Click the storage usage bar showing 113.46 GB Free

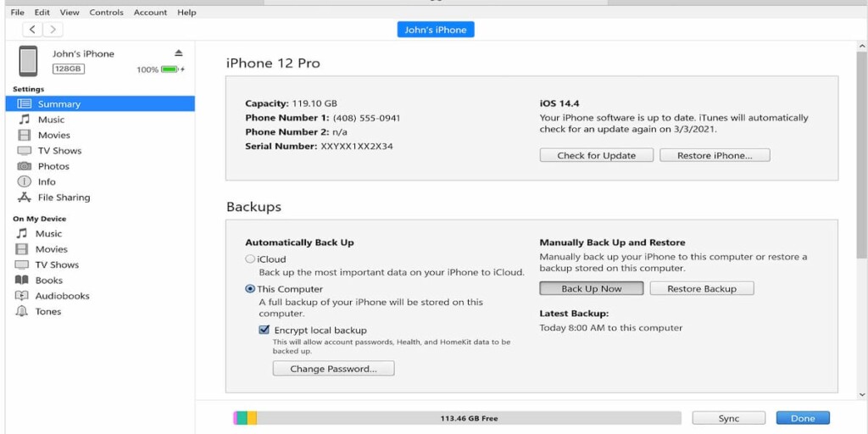click(457, 418)
